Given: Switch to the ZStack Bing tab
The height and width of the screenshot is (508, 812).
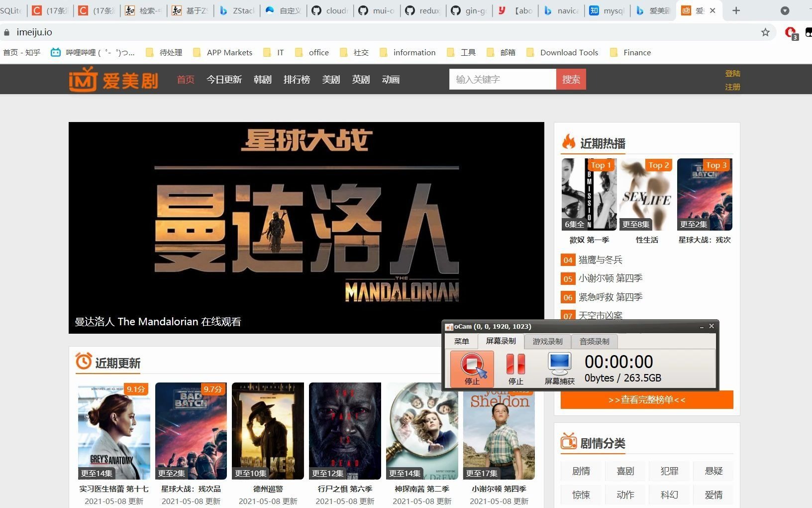Looking at the screenshot, I should (236, 10).
